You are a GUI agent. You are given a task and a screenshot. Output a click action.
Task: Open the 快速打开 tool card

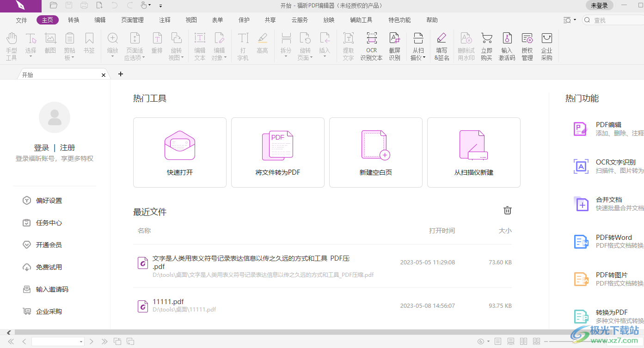point(180,153)
